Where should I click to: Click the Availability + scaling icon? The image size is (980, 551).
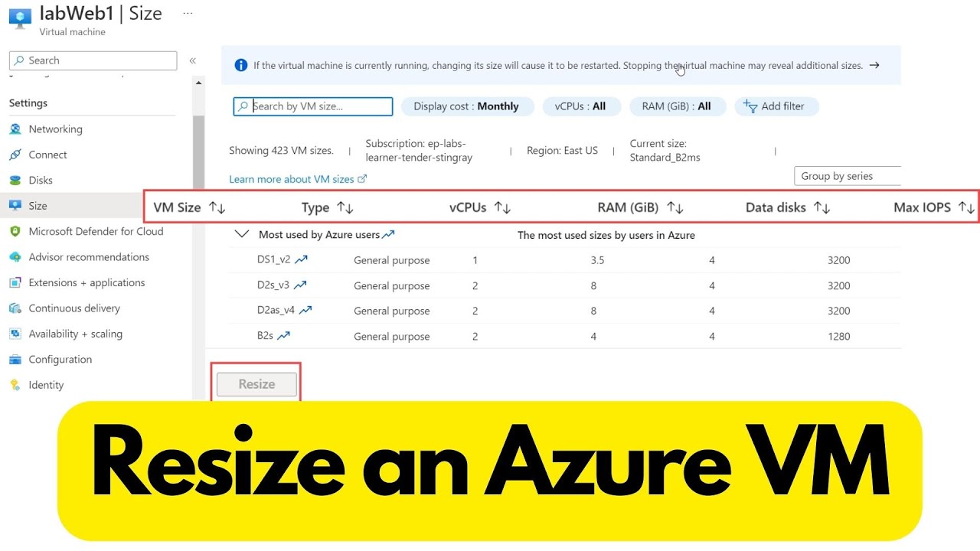[x=15, y=334]
